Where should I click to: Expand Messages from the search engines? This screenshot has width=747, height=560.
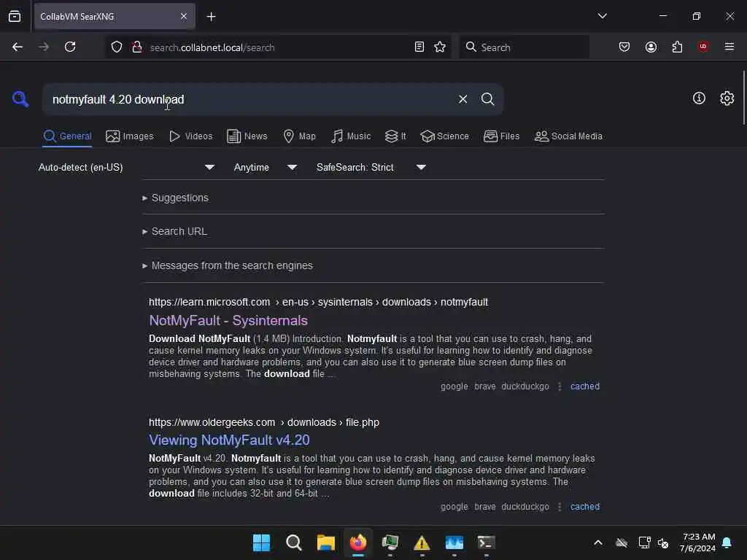228,265
